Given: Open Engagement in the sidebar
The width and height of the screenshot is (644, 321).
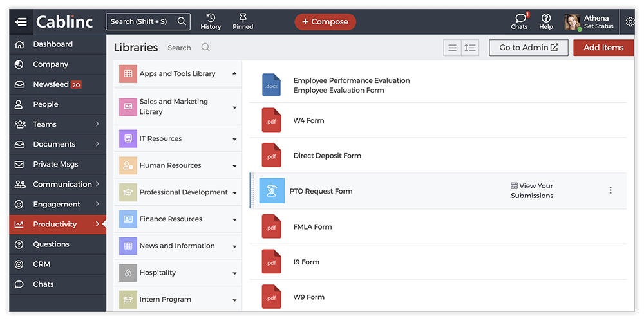Looking at the screenshot, I should (x=57, y=204).
